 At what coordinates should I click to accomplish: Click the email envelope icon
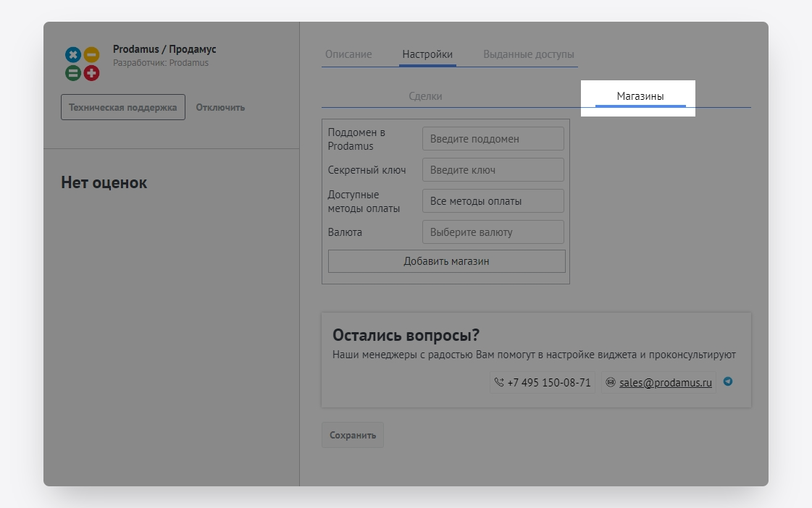[610, 383]
